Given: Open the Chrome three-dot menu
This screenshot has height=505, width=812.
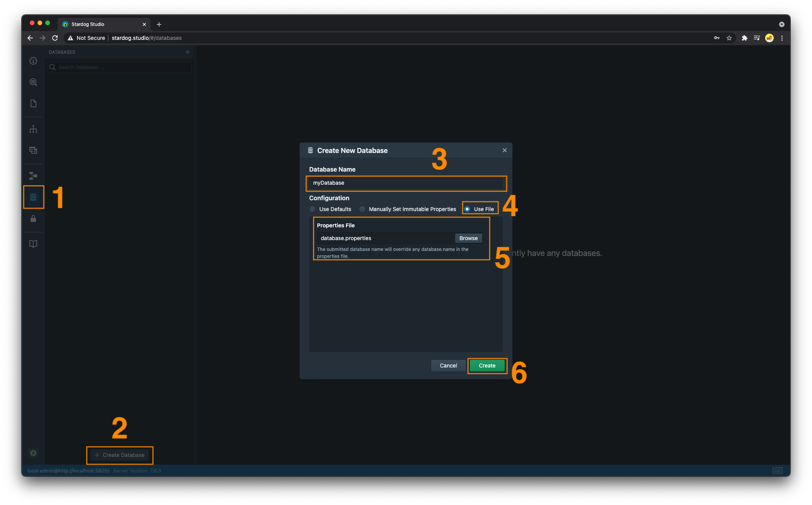Looking at the screenshot, I should point(782,38).
